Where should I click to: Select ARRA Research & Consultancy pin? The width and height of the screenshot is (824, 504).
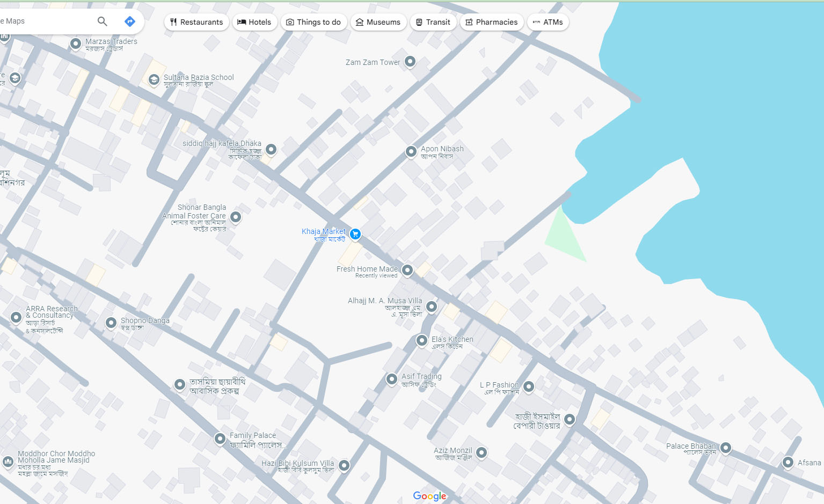click(16, 317)
